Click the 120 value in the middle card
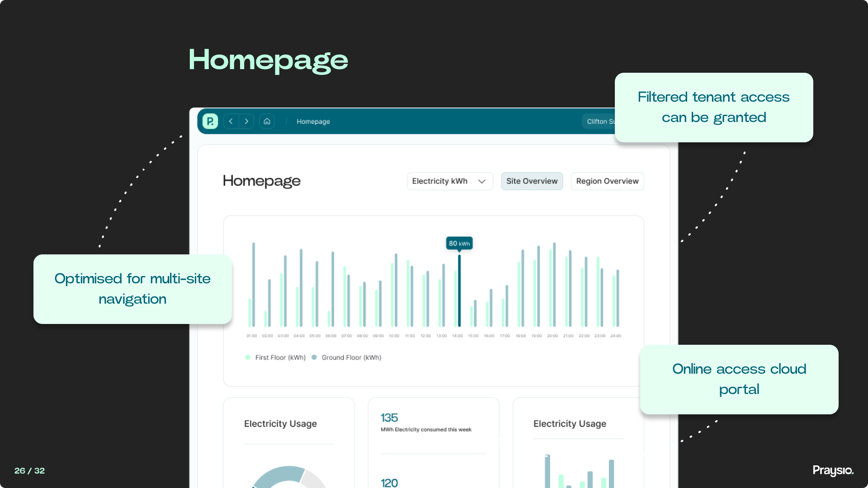Viewport: 868px width, 488px height. (x=389, y=483)
